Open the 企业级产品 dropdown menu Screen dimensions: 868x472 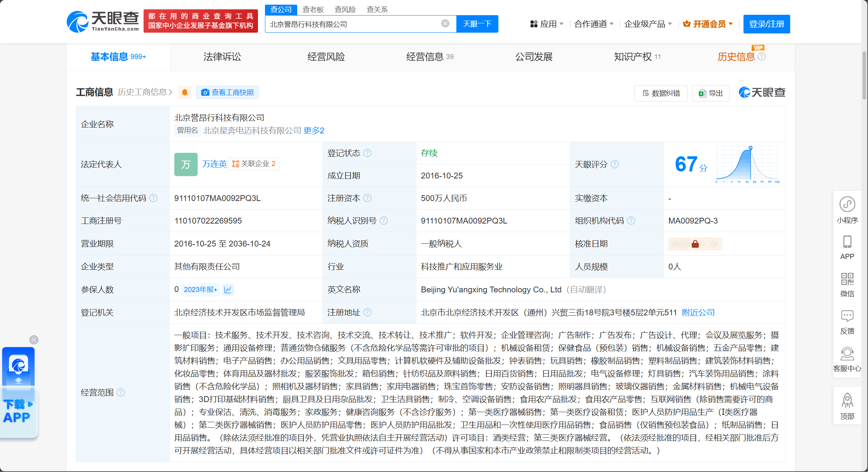click(x=648, y=24)
